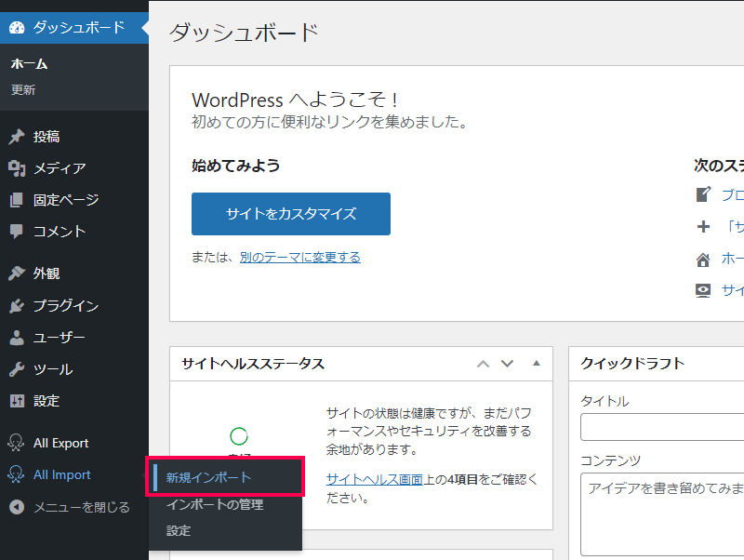Collapse the サイトヘルスステータス panel

(537, 364)
